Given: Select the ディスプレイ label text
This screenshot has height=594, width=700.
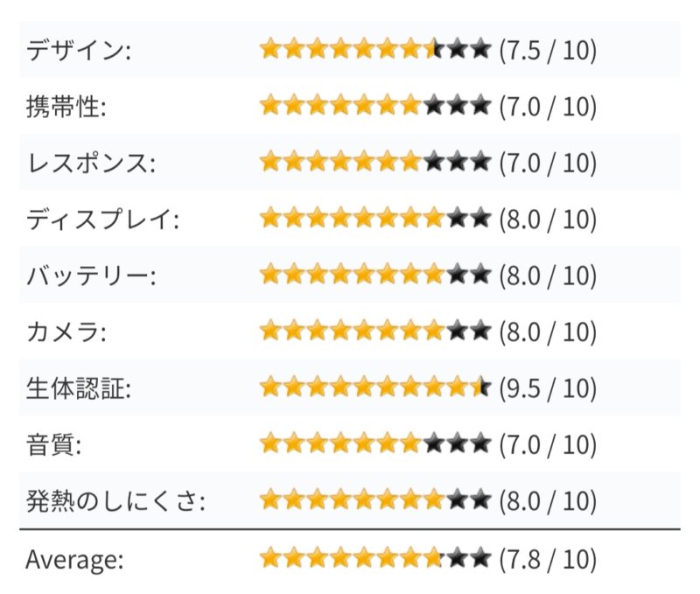Looking at the screenshot, I should pos(102,219).
